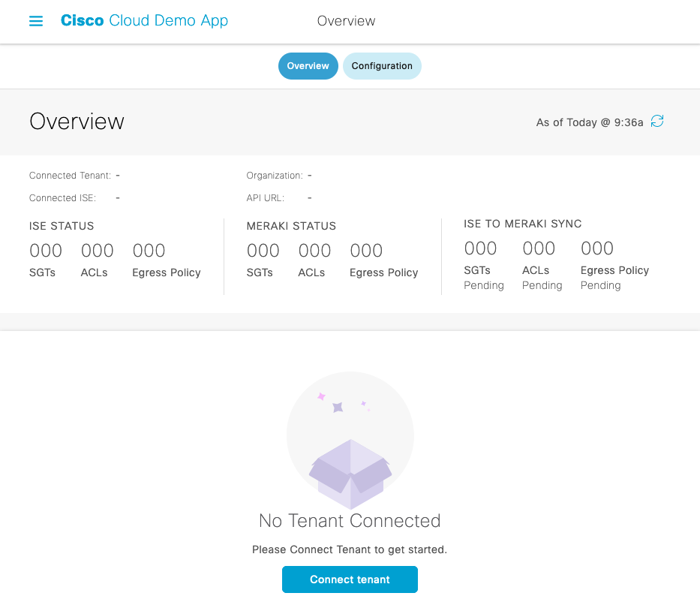Click the 'ISE STATUS' heading
This screenshot has height=605, width=700.
coord(62,226)
